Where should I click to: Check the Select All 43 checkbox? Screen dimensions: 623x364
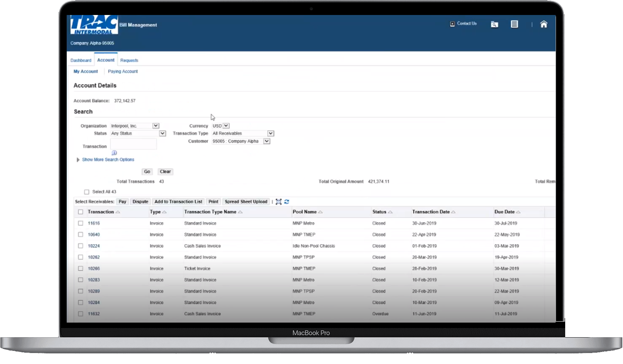coord(86,192)
